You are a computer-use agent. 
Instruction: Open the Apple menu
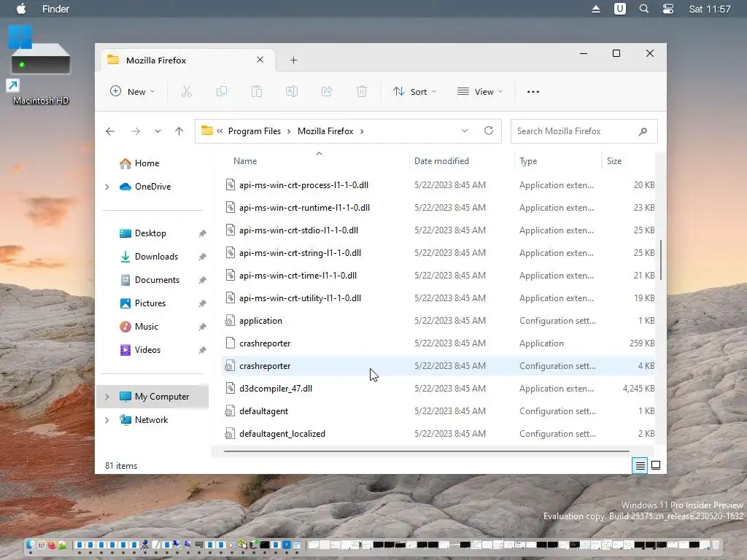pos(21,9)
